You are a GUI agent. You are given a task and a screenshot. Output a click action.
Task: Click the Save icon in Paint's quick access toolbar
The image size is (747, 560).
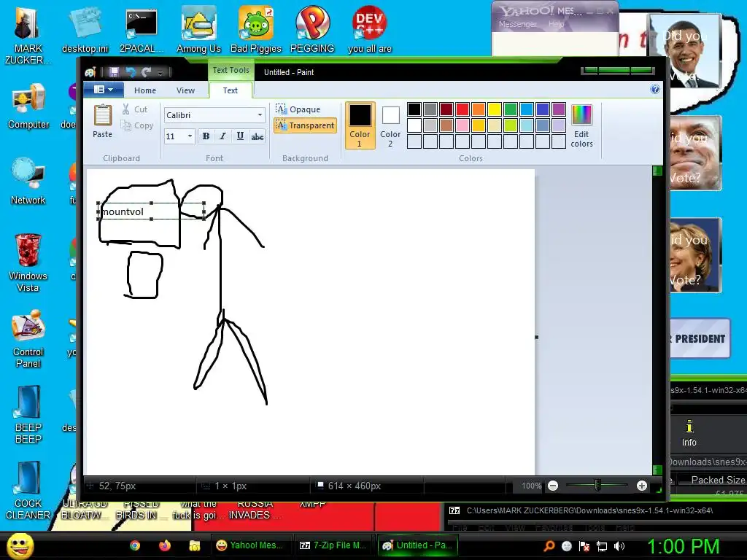114,72
